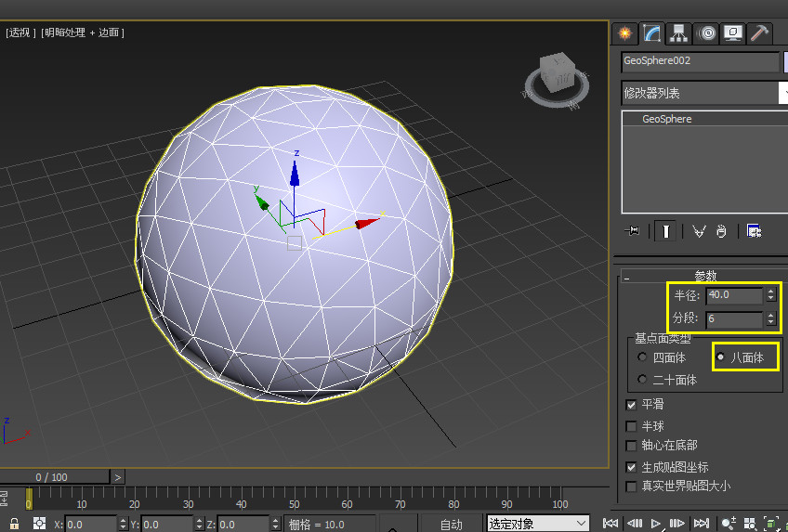The width and height of the screenshot is (788, 532).
Task: Switch to the Hierarchy panel tab
Action: pyautogui.click(x=679, y=33)
